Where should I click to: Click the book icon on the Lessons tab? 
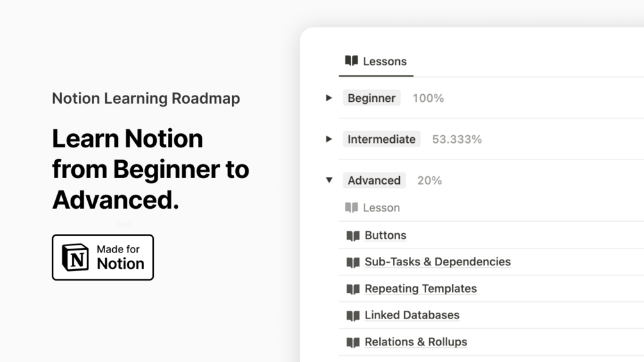point(351,61)
